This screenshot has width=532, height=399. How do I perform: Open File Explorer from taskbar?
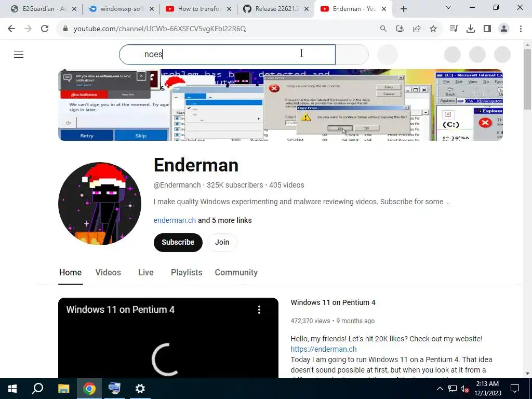63,389
